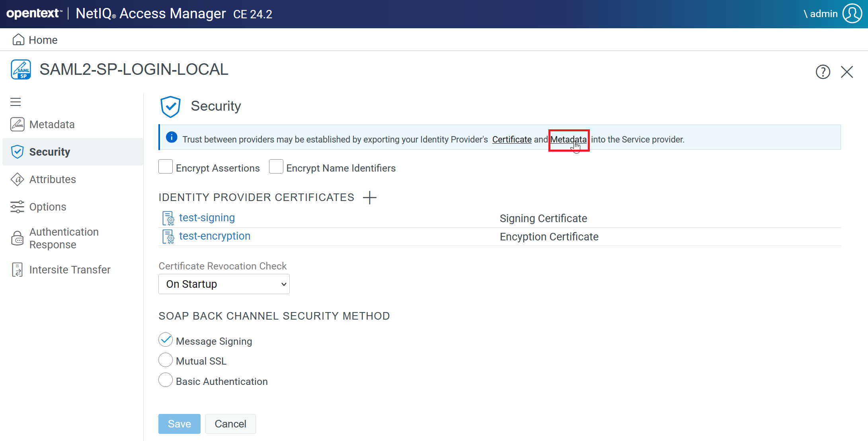Switch to the Security section in sidebar
Screen dimensions: 868x441
[x=50, y=151]
